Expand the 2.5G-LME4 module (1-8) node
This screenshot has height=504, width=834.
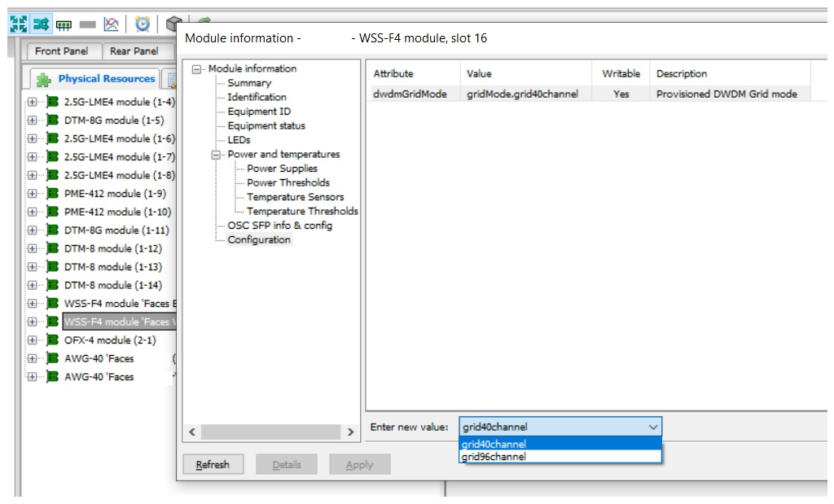(x=32, y=175)
